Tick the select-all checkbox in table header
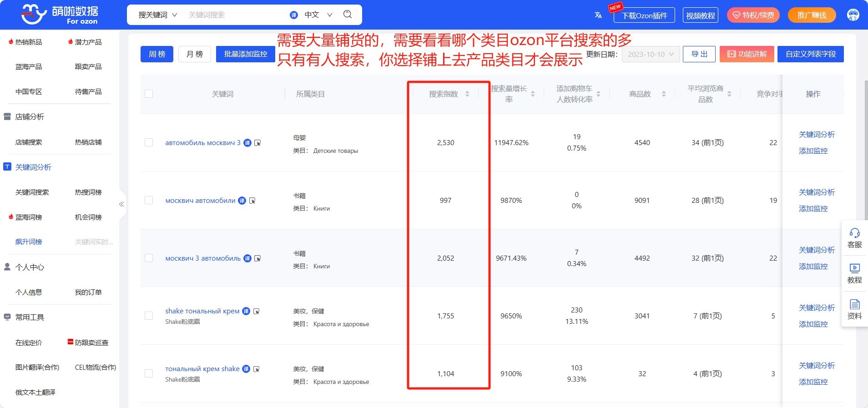868x408 pixels. tap(149, 94)
